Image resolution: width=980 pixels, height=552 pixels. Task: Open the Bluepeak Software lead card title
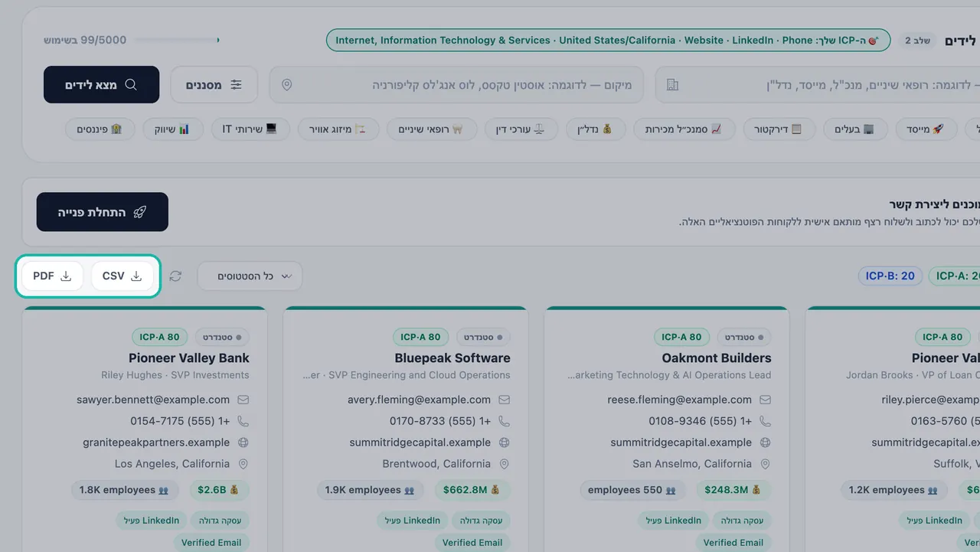[452, 358]
